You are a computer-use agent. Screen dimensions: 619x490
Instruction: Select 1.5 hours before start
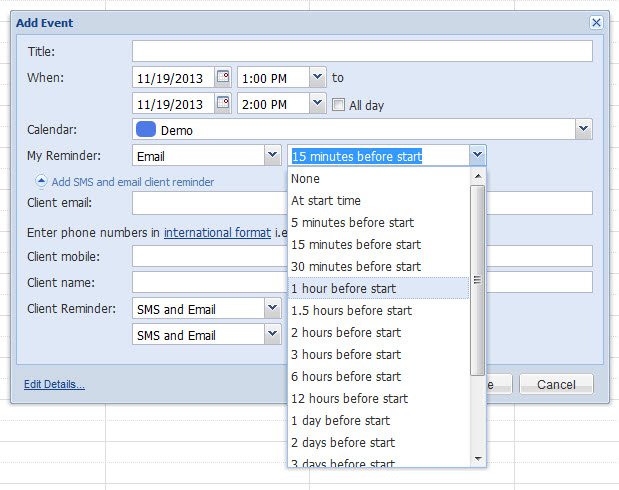coord(378,310)
